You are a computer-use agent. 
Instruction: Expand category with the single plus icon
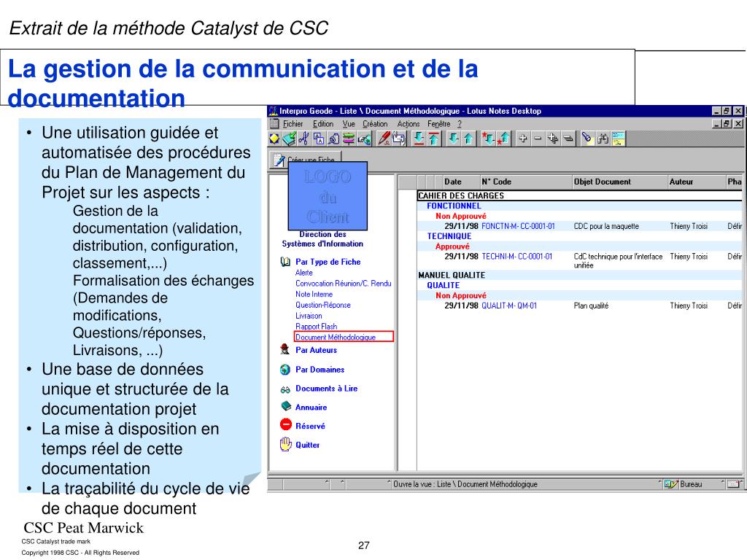click(523, 139)
